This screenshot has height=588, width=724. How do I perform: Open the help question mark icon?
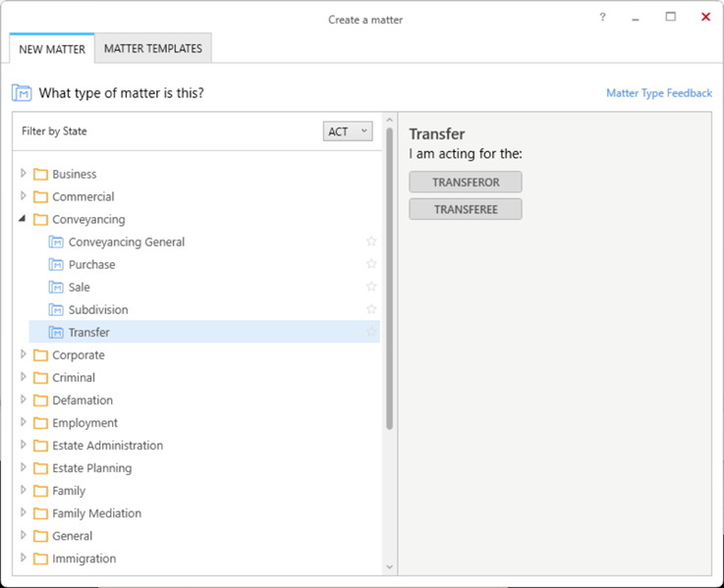click(x=602, y=18)
